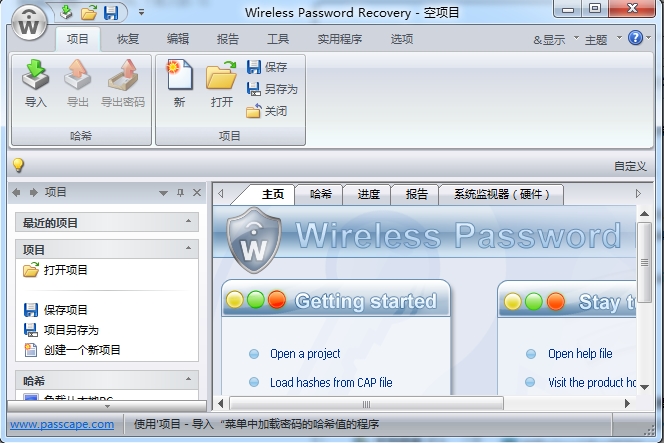Open the 主题 (Theme) dropdown
664x443 pixels.
600,40
